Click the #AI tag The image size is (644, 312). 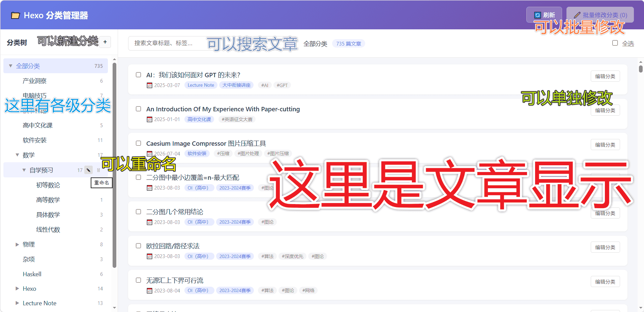[x=265, y=85]
